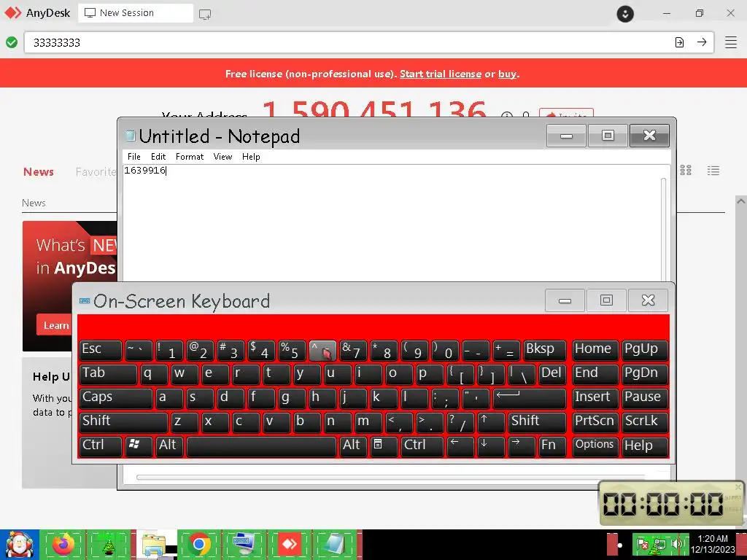The width and height of the screenshot is (747, 560).
Task: Click the Bksp key on on-screen keyboard
Action: (x=544, y=351)
